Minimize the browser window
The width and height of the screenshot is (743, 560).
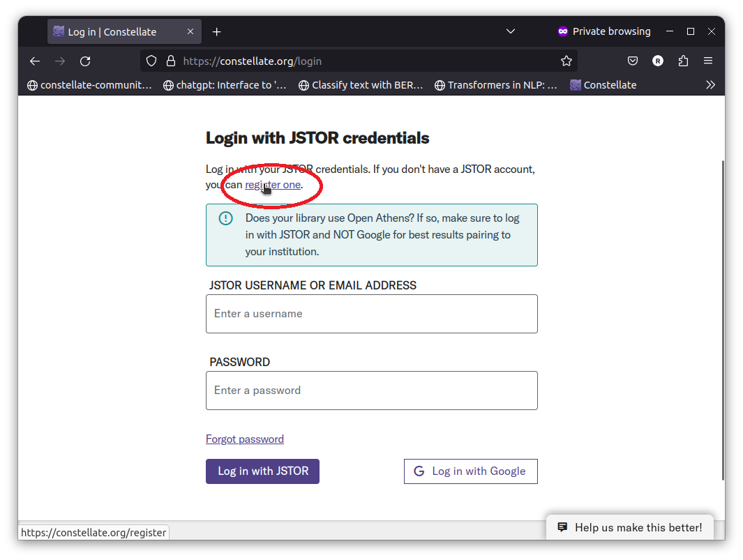(x=670, y=31)
